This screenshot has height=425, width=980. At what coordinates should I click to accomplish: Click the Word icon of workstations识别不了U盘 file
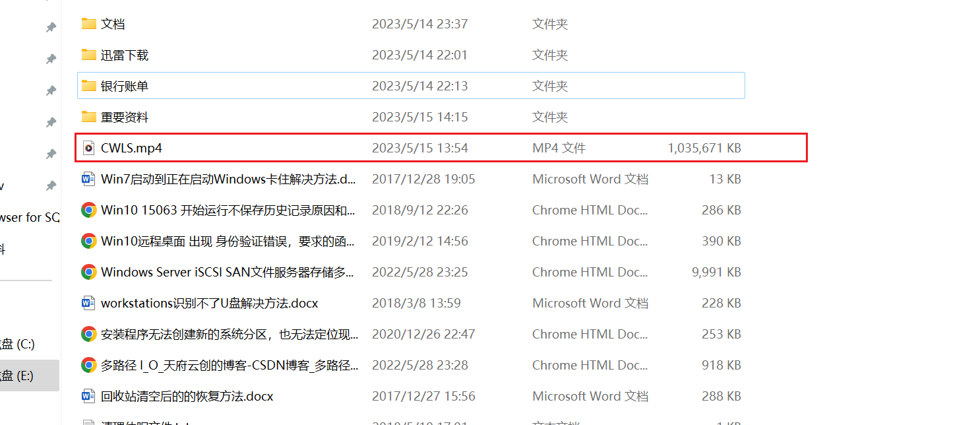pos(88,303)
